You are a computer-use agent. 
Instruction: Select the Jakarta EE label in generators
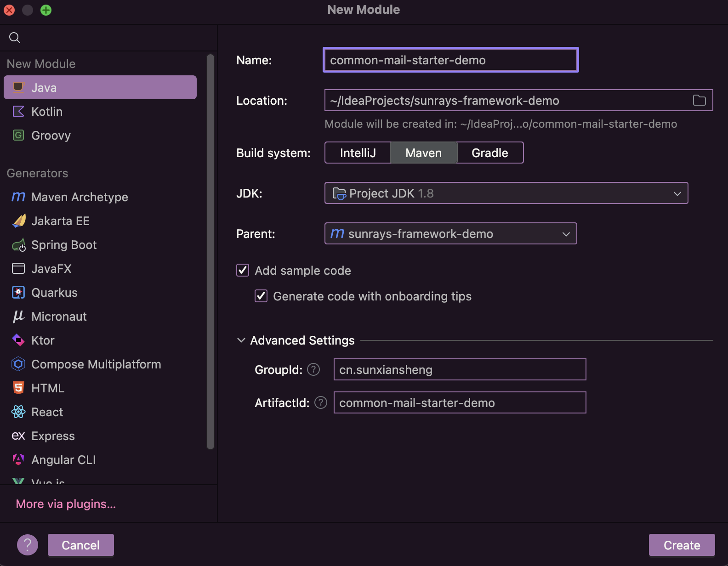point(60,221)
